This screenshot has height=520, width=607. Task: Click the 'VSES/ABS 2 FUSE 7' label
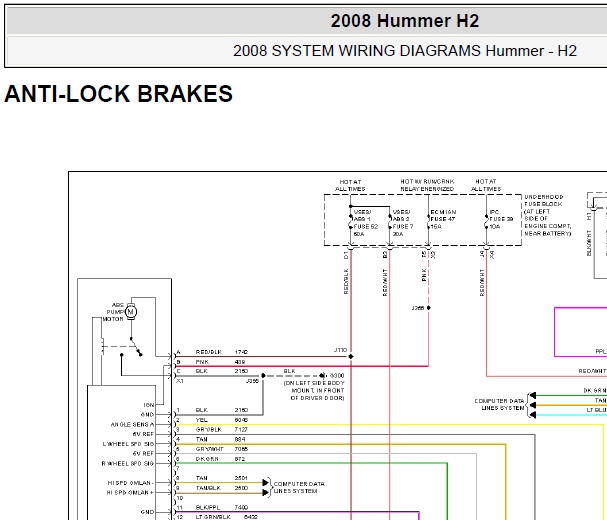[x=403, y=223]
